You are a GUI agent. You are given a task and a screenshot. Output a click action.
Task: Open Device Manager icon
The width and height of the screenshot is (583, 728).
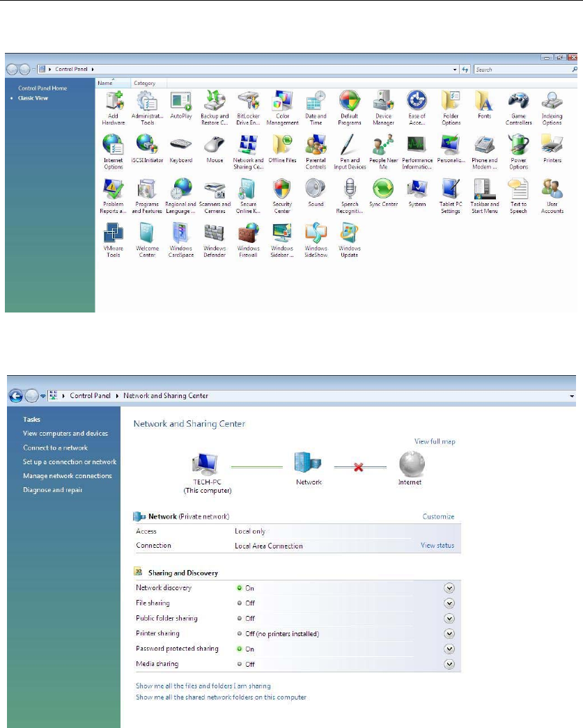[x=384, y=108]
